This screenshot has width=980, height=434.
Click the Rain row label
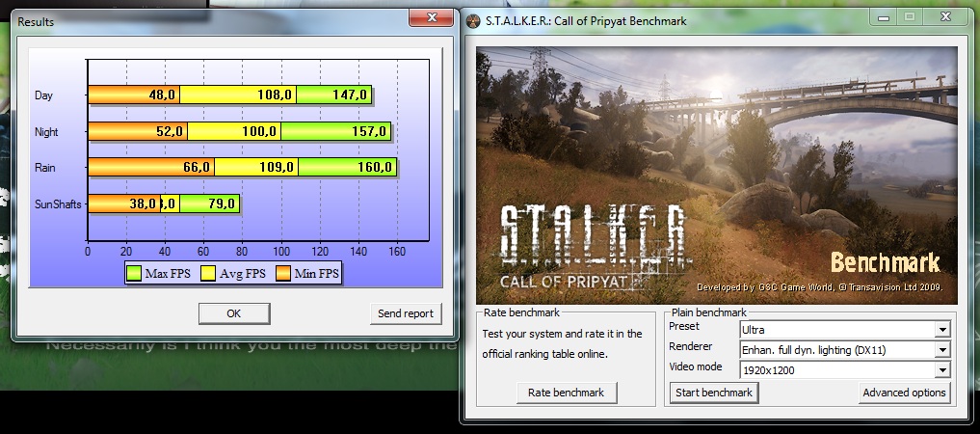pos(45,168)
